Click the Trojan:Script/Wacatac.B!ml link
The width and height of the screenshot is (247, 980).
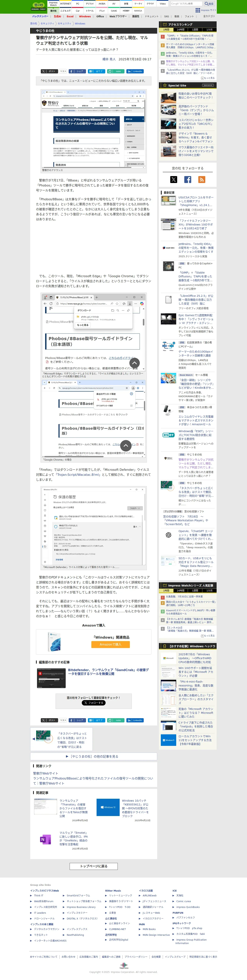click(78, 474)
